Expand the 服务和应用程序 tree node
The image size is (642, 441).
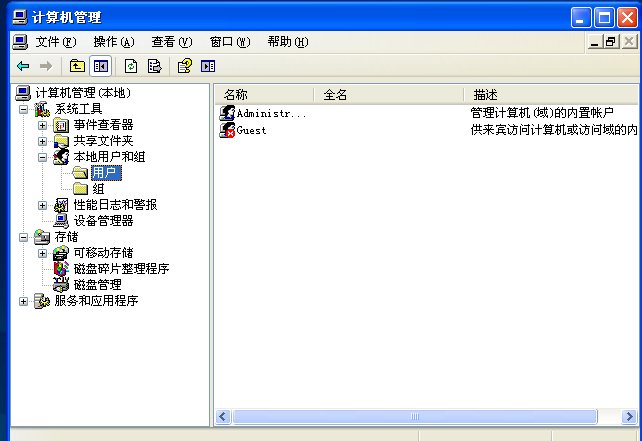[x=24, y=301]
